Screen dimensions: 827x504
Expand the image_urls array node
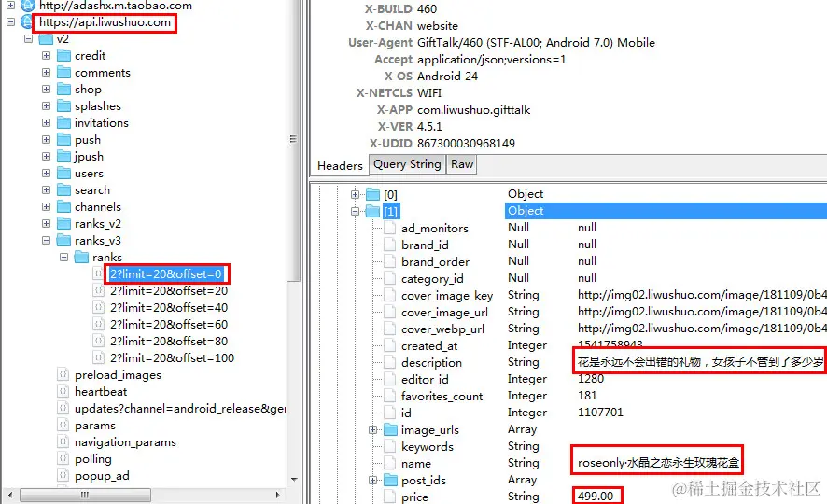point(372,430)
